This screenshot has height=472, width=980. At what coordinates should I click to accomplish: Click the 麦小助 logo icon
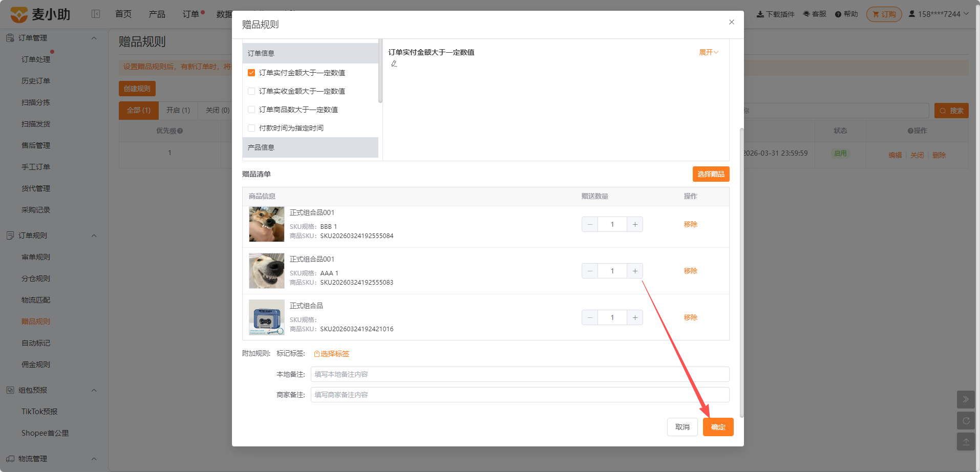click(19, 14)
